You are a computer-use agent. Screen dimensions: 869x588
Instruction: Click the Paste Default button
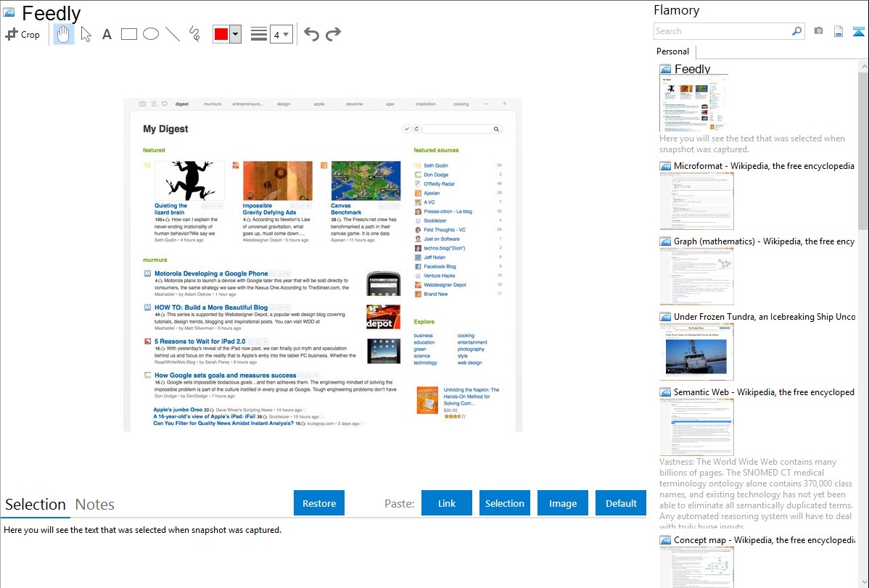tap(621, 503)
